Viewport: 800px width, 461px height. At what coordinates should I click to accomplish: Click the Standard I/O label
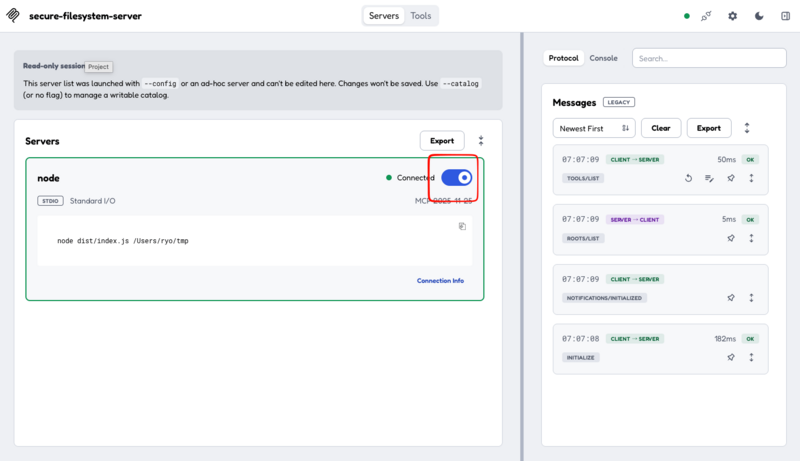(92, 201)
